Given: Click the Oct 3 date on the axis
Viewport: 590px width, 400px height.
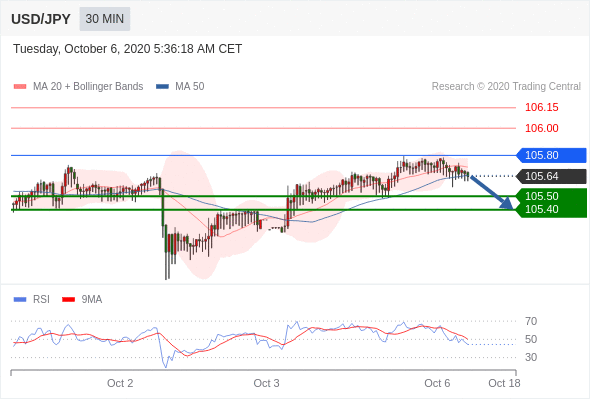Looking at the screenshot, I should tap(266, 383).
